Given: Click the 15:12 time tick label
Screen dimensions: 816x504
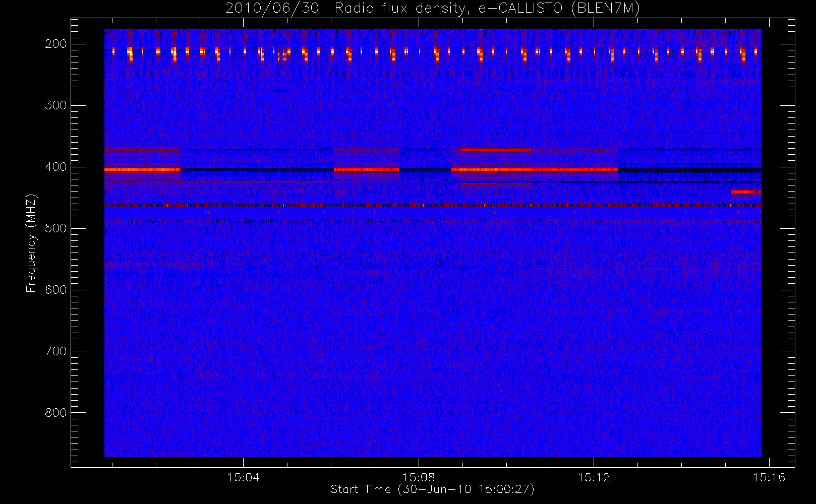Looking at the screenshot, I should [x=594, y=477].
